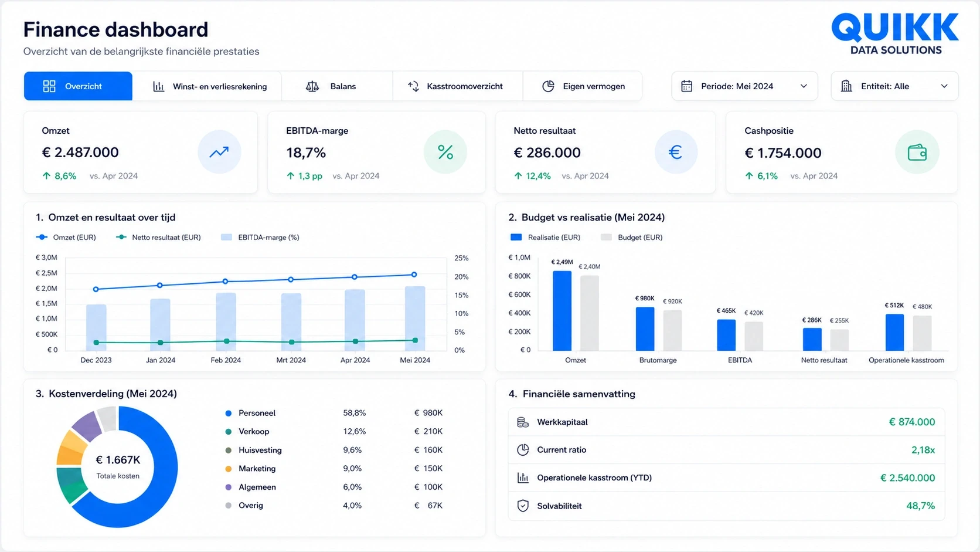Click the Overzicht grid icon
Image resolution: width=980 pixels, height=552 pixels.
pos(49,86)
